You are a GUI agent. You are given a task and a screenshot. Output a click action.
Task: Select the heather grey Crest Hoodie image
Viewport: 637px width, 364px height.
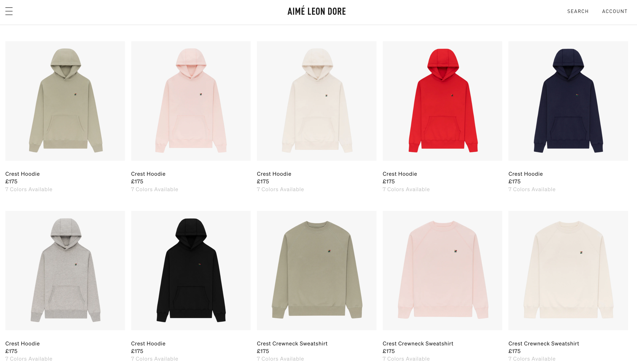[65, 270]
